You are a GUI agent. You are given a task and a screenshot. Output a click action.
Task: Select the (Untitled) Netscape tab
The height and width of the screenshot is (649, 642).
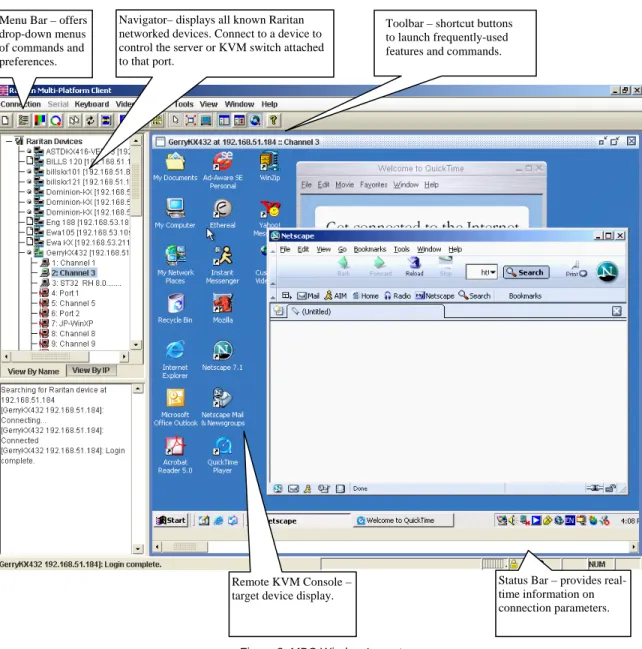tap(364, 311)
